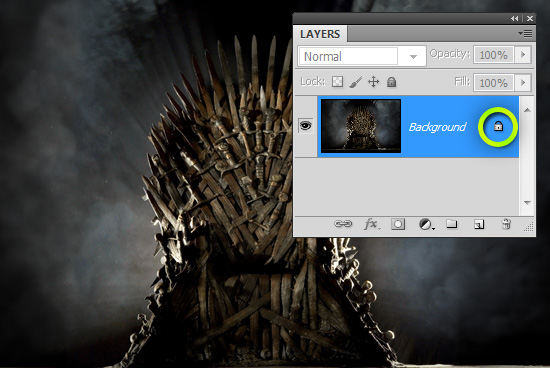Toggle Lock position
The image size is (550, 368).
pyautogui.click(x=374, y=82)
